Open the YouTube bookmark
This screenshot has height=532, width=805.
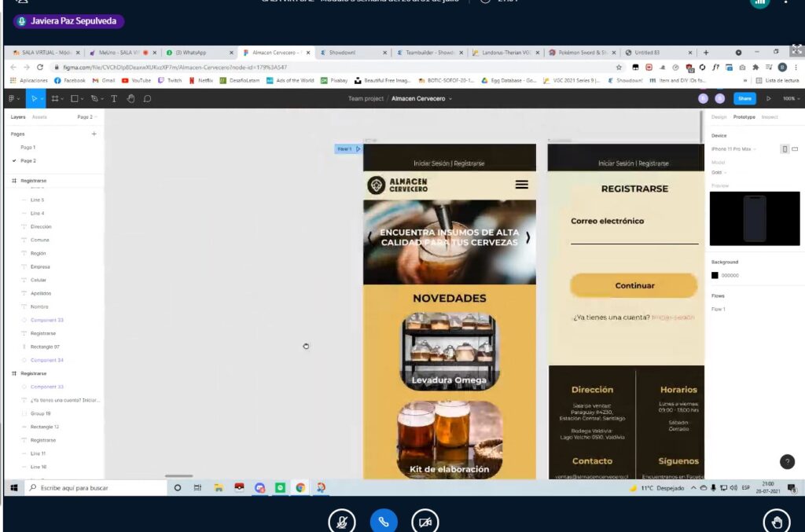(136, 80)
